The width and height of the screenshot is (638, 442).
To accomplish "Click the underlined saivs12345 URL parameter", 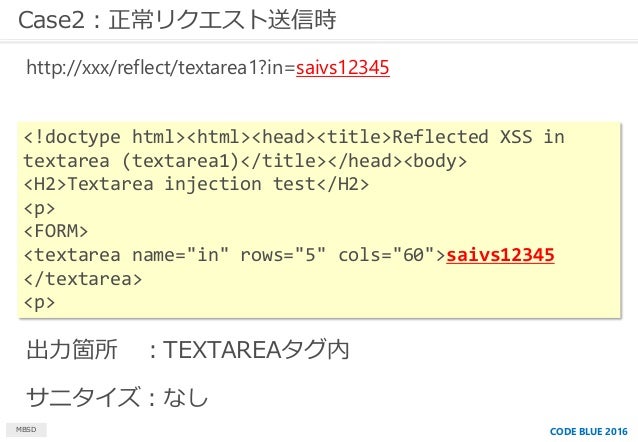I will [x=343, y=67].
